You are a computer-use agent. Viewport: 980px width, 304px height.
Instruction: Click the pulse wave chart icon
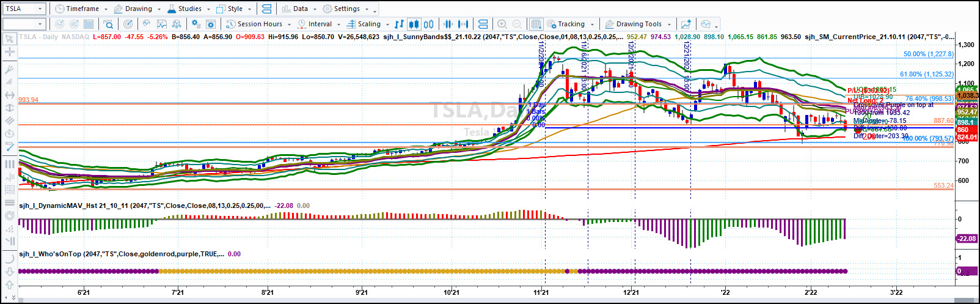[x=706, y=24]
